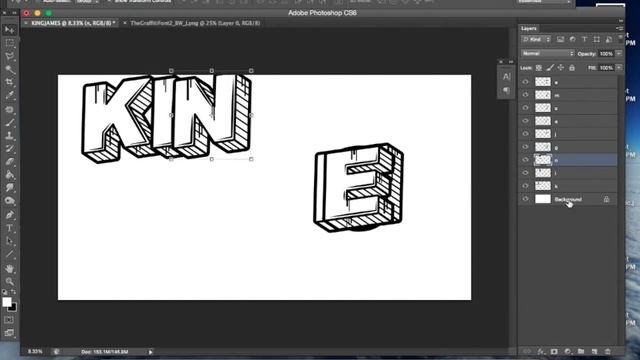Select the Eraser tool
640x360 pixels.
9,162
